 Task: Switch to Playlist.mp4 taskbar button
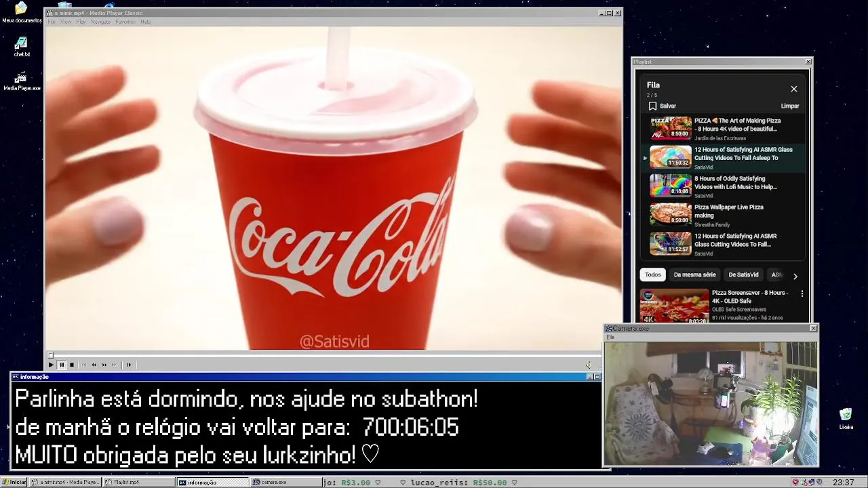point(139,483)
